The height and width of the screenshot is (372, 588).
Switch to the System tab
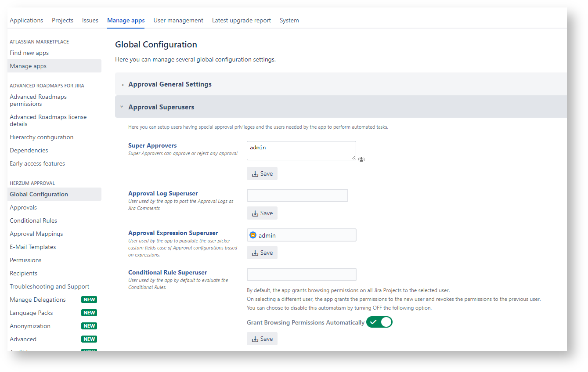coord(289,20)
